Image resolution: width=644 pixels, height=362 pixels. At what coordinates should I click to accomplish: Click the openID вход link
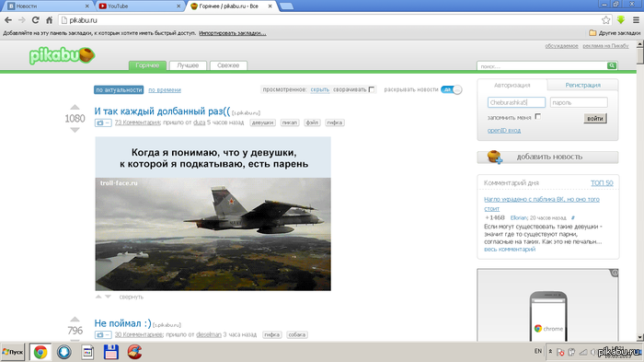tap(504, 131)
